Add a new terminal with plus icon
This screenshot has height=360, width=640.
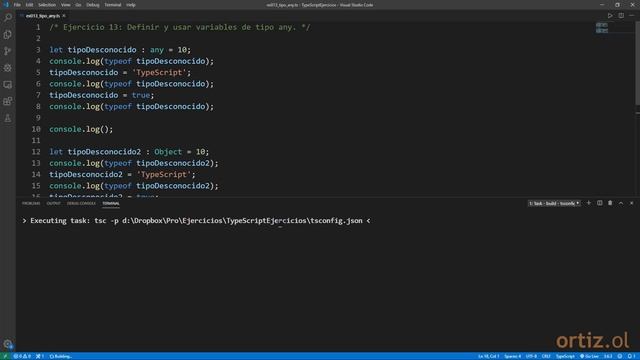589,203
